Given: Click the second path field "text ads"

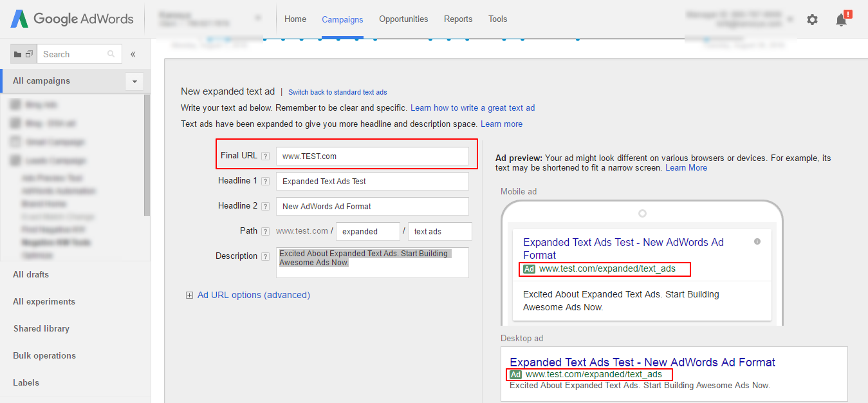Looking at the screenshot, I should [440, 231].
